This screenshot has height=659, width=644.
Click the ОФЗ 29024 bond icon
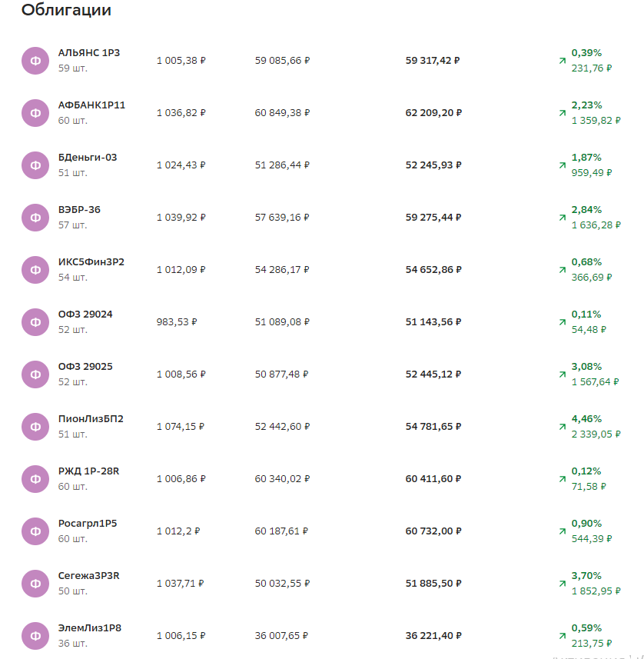[35, 322]
